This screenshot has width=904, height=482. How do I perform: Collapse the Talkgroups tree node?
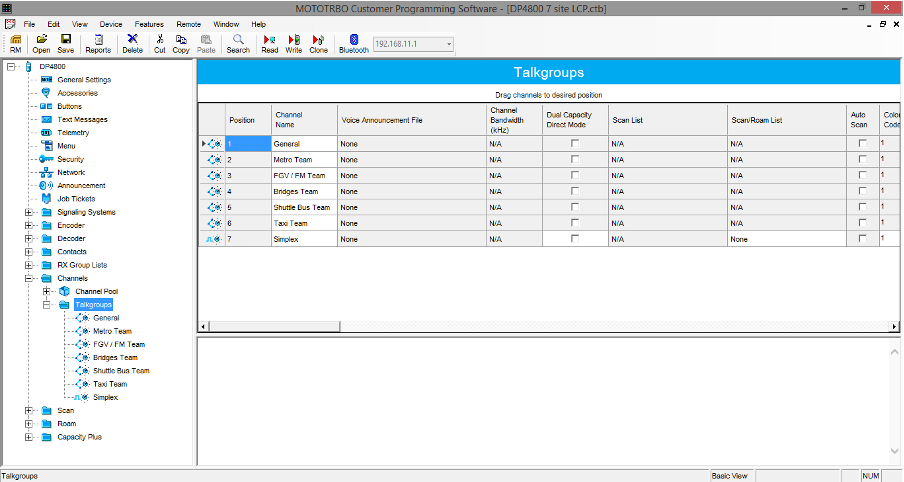pos(46,304)
